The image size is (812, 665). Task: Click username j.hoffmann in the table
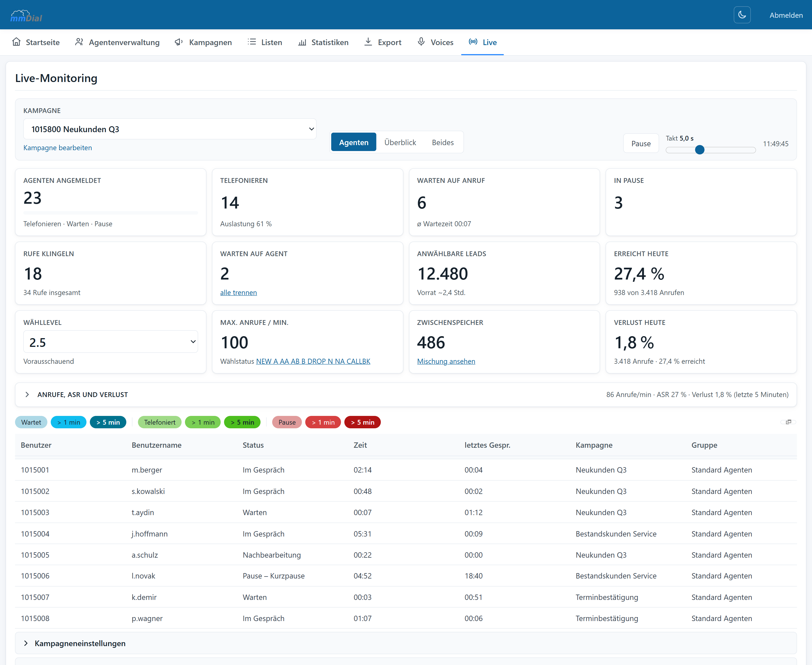point(149,534)
